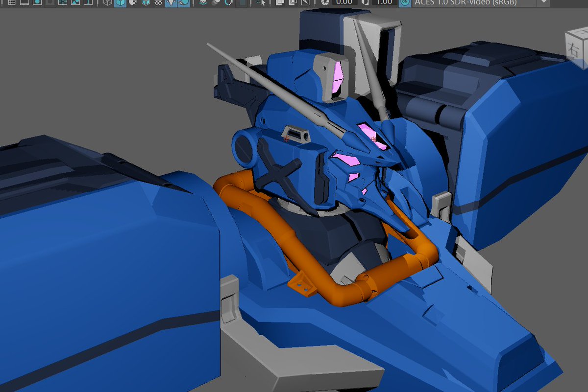Toggle the viewport shadows icon
The width and height of the screenshot is (588, 392).
[x=184, y=2]
